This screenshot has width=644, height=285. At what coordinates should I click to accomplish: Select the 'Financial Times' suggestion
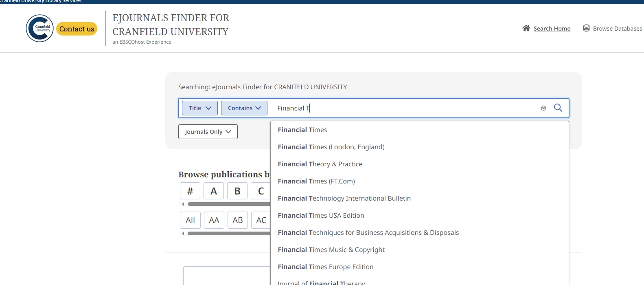tap(419, 130)
